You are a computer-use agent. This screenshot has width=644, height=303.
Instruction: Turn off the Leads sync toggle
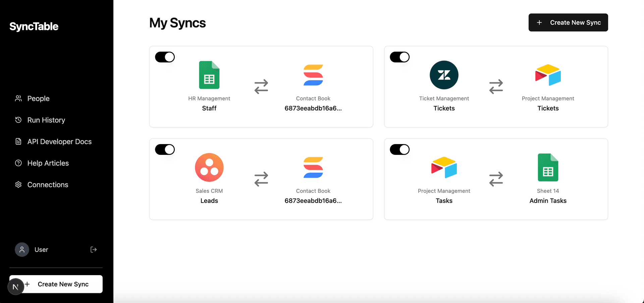(165, 149)
